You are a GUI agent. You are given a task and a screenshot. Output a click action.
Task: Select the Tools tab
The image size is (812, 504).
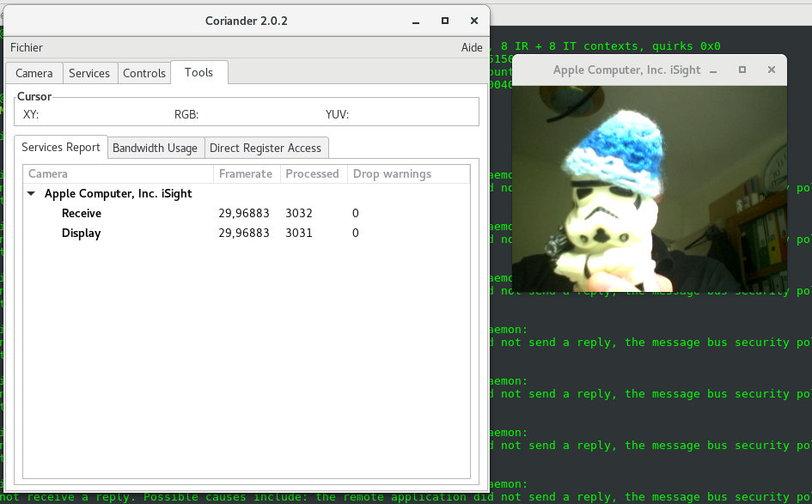198,72
